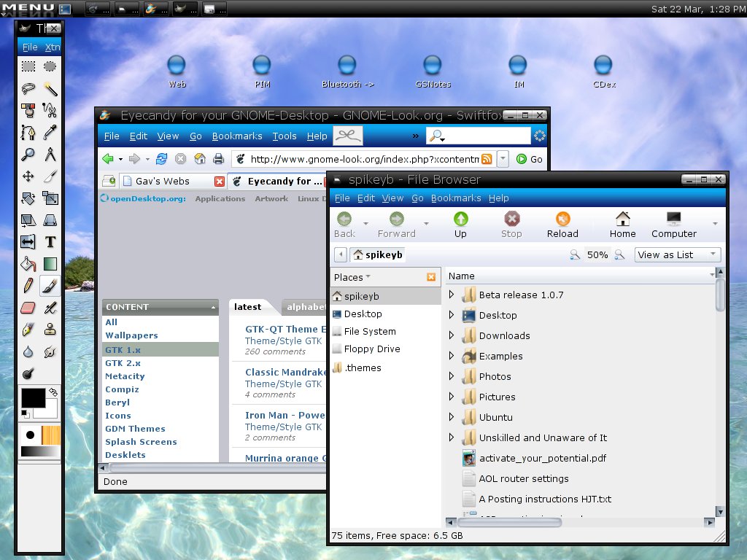Click the Swiftfox URL address field
Screen dimensions: 747x560
click(x=363, y=159)
